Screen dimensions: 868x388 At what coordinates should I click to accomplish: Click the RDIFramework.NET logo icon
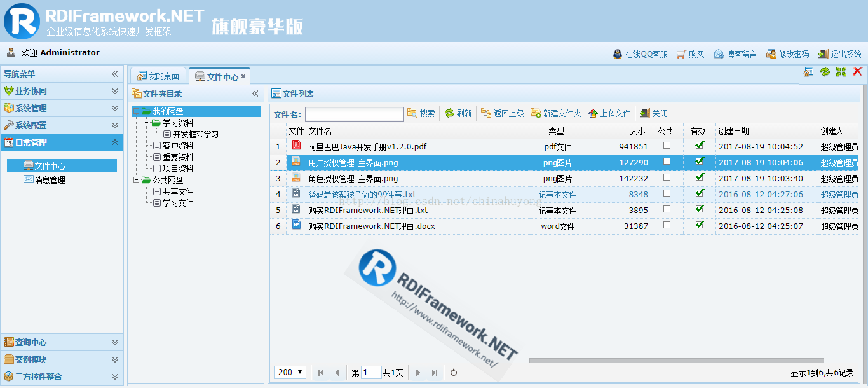click(x=22, y=20)
